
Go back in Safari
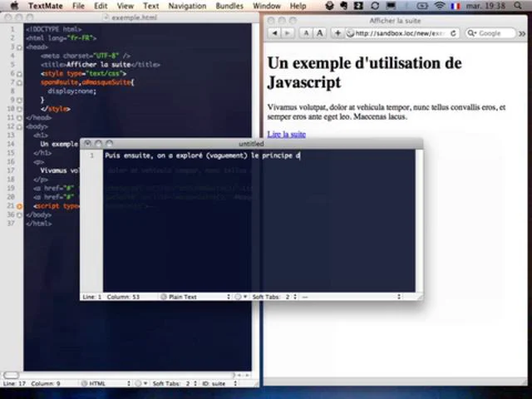274,33
